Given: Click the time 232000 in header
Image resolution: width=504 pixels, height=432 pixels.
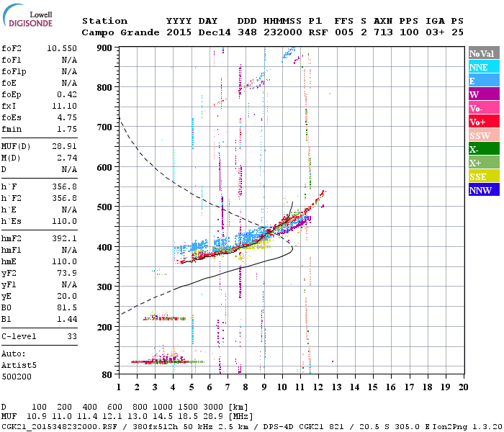Looking at the screenshot, I should tap(282, 32).
